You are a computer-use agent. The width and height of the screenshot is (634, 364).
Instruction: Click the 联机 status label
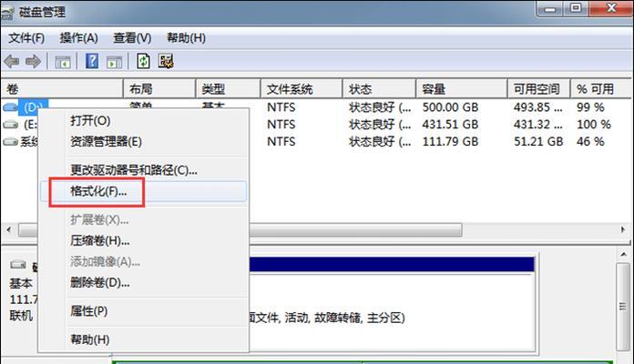21,315
